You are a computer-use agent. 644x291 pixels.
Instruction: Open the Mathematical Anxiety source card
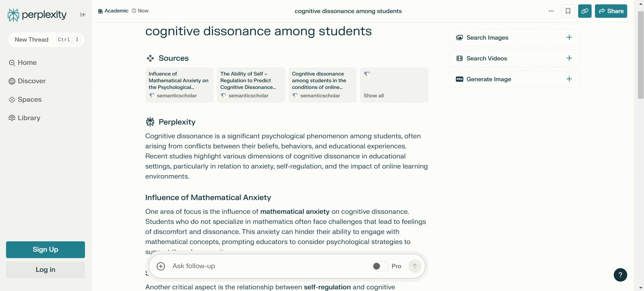click(x=179, y=85)
